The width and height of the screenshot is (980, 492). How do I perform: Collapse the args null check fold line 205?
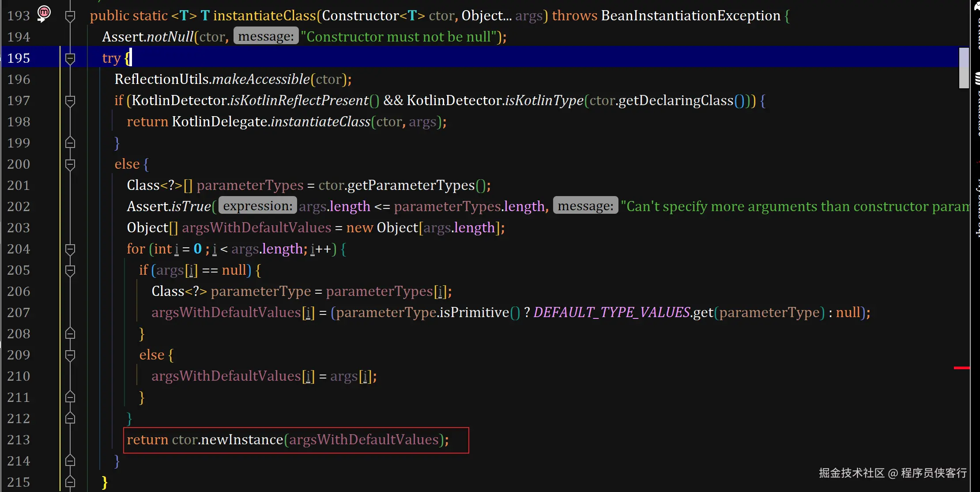click(x=70, y=270)
